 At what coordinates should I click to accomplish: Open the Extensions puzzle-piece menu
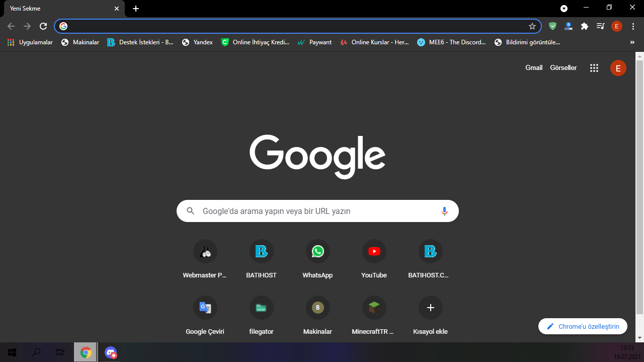click(584, 26)
